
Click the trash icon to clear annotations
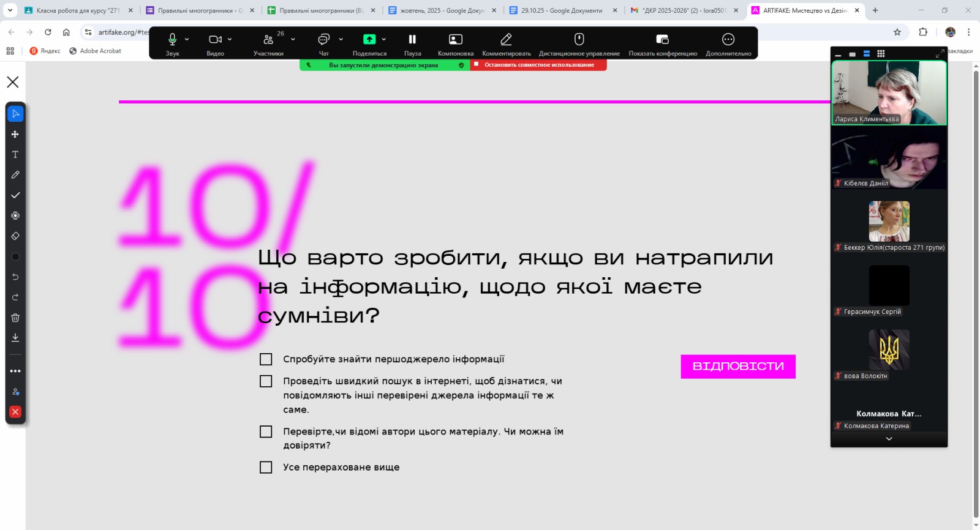(x=15, y=318)
